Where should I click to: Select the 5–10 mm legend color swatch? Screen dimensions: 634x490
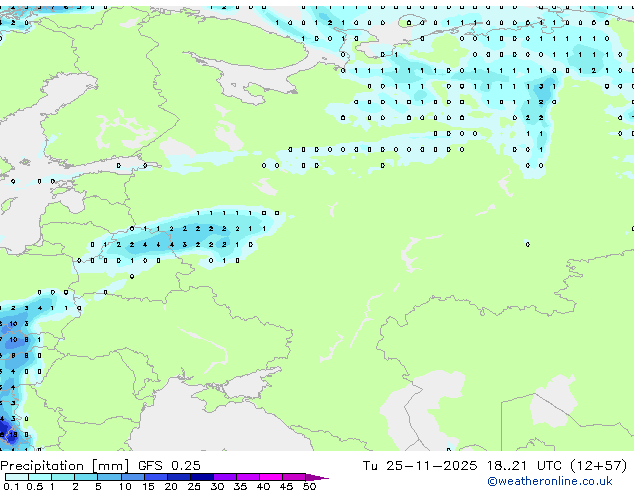(x=109, y=477)
